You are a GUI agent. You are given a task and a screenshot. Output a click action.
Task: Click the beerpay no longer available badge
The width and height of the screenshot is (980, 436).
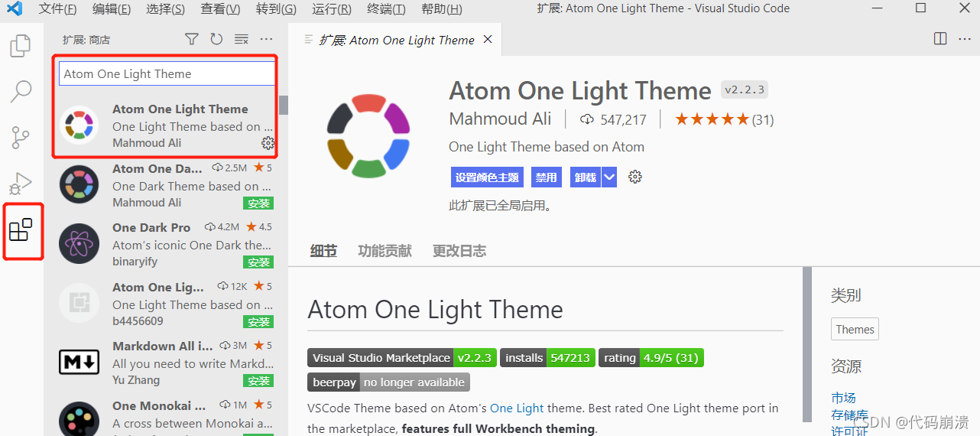coord(388,382)
